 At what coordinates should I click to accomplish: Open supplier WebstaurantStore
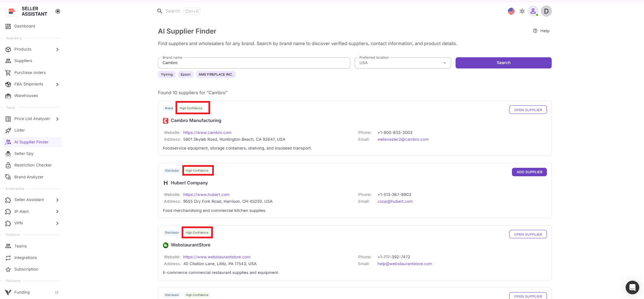[x=528, y=234]
